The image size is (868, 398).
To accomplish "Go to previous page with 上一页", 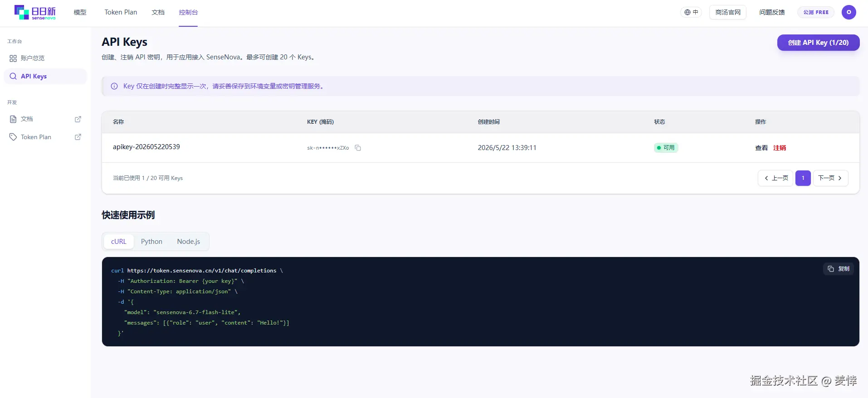I will [776, 178].
